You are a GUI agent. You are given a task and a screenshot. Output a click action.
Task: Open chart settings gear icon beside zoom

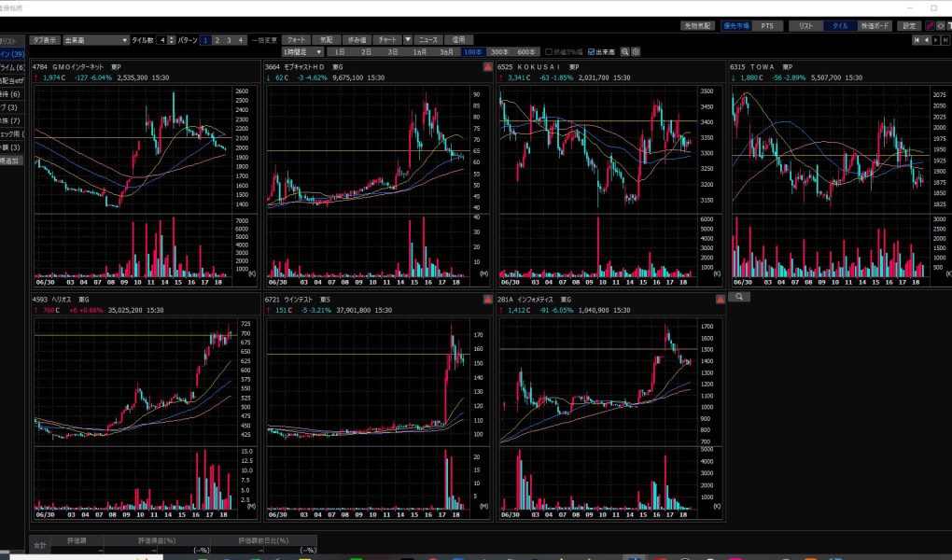pyautogui.click(x=636, y=52)
